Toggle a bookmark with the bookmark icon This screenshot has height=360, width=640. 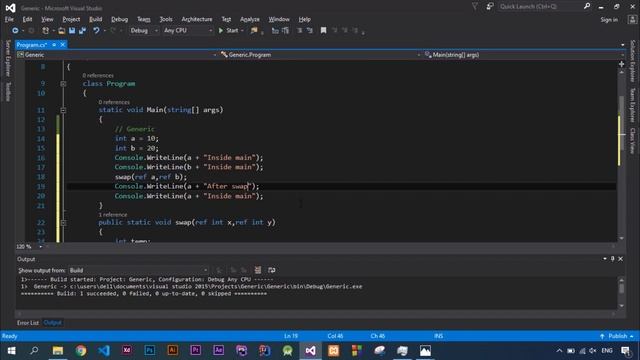[323, 31]
